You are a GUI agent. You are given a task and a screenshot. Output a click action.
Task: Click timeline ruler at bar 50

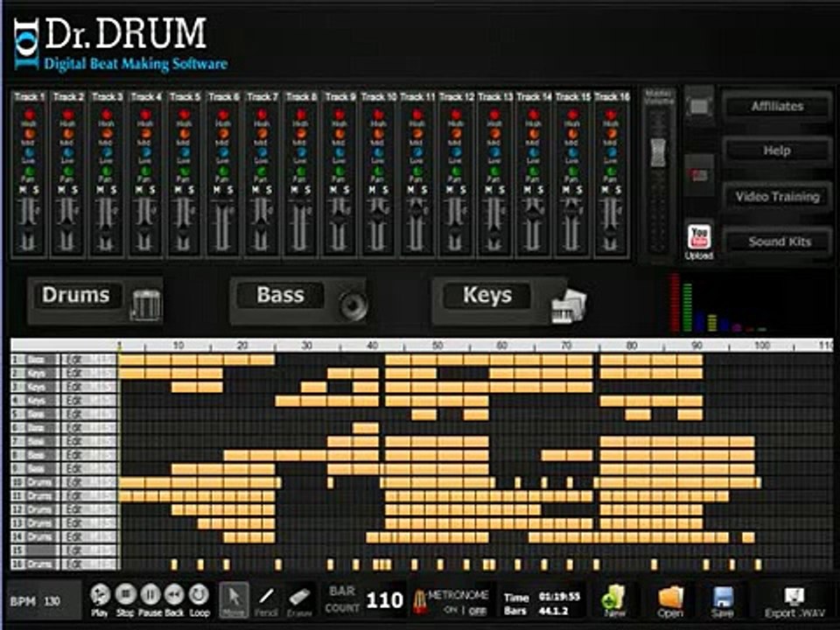pos(437,345)
